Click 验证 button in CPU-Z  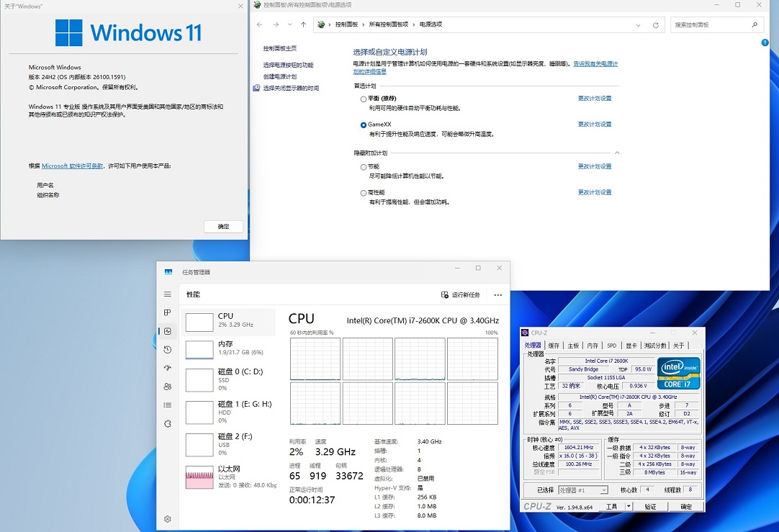pos(650,507)
